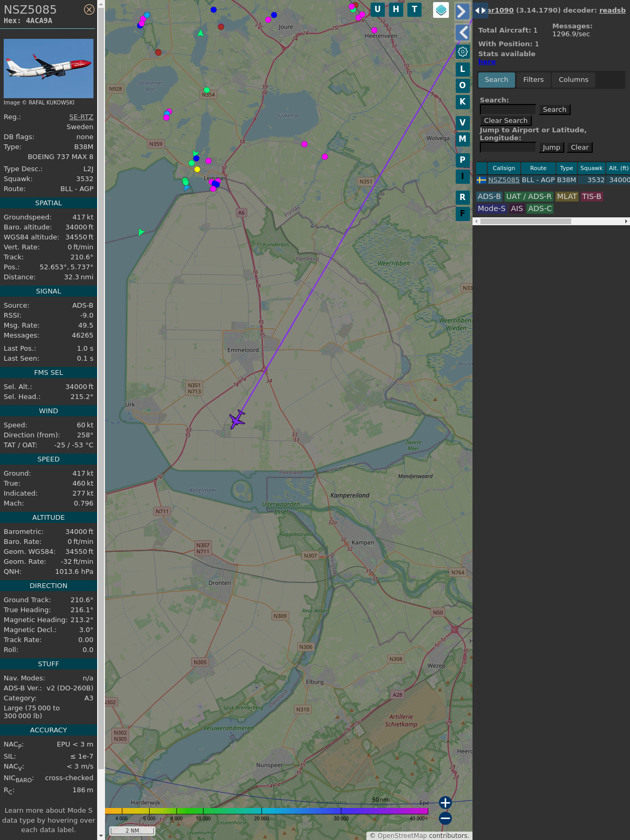
Task: Zoom in with the plus button
Action: point(445,803)
